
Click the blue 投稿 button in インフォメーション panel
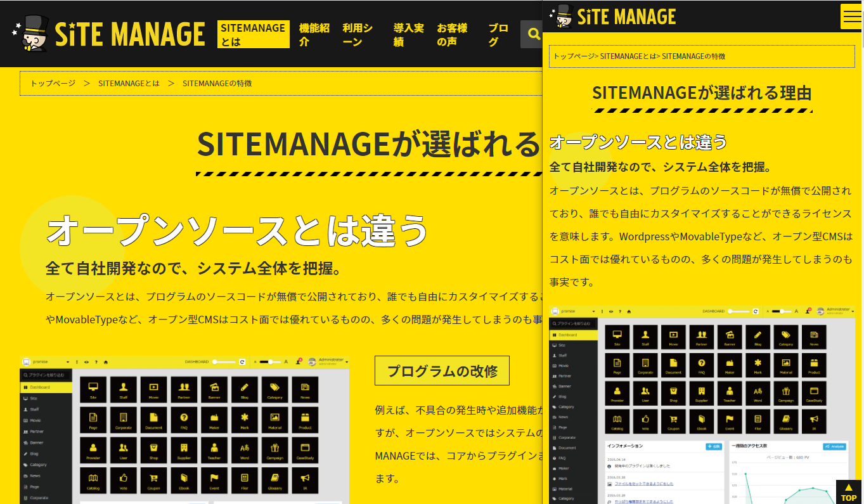point(714,446)
